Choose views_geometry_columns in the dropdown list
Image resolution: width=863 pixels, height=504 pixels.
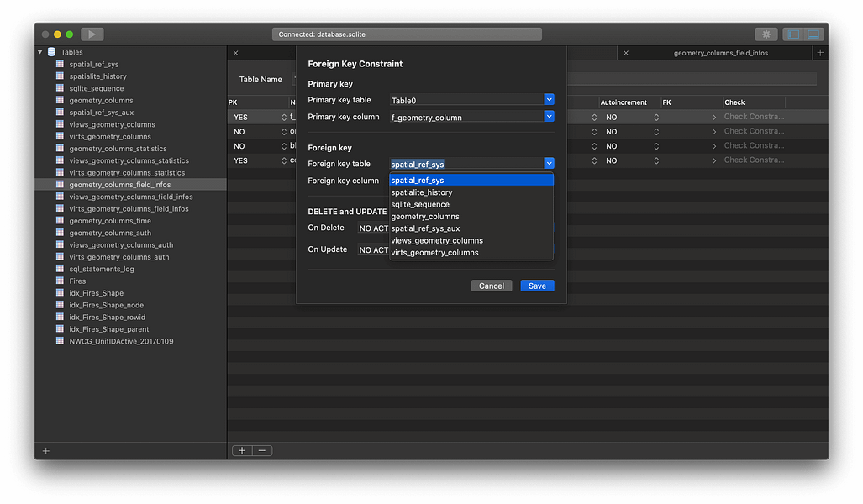[x=471, y=240]
